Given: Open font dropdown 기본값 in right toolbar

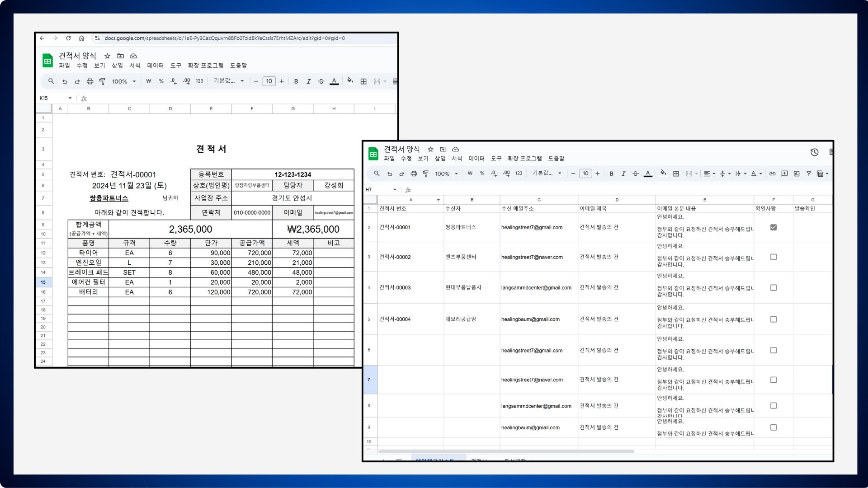Looking at the screenshot, I should coord(547,174).
